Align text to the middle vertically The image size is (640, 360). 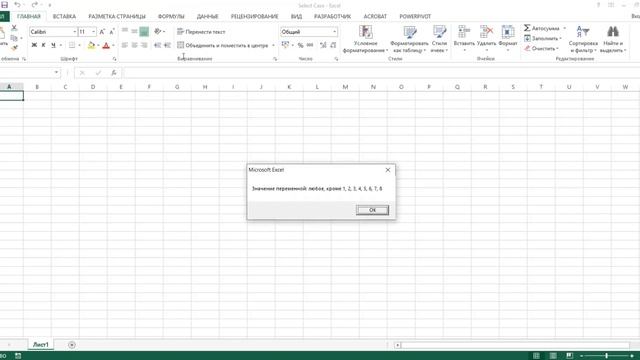click(x=134, y=31)
